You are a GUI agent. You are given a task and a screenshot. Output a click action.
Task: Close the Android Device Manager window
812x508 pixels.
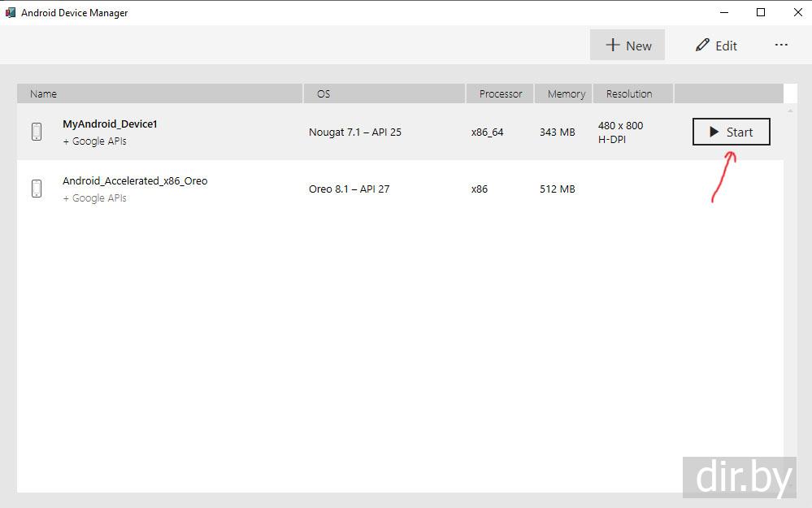coord(798,12)
